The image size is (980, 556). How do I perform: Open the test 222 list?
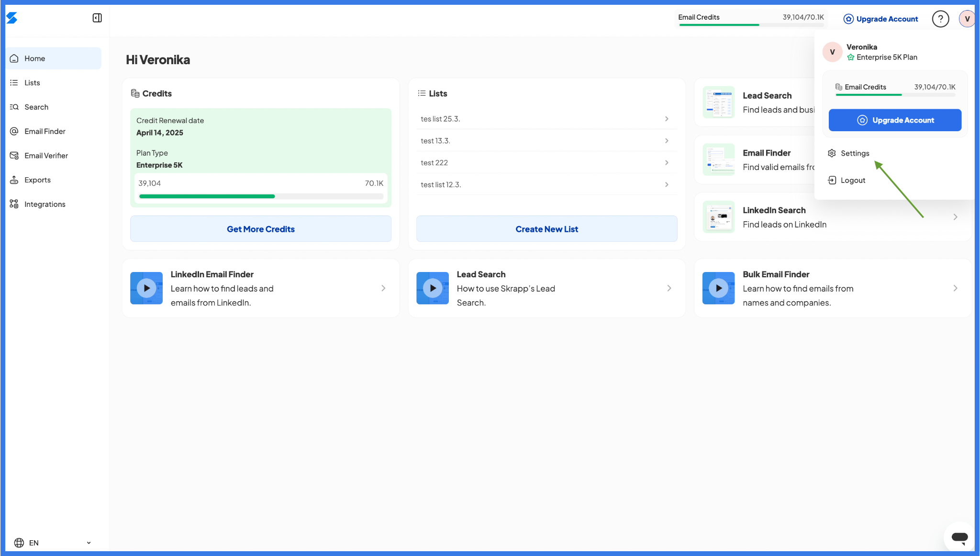[x=546, y=163]
